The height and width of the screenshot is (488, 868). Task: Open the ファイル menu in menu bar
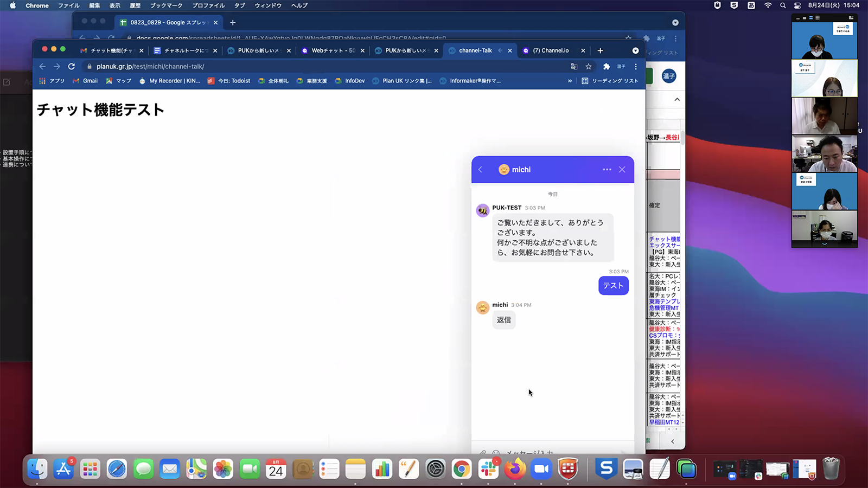coord(69,5)
